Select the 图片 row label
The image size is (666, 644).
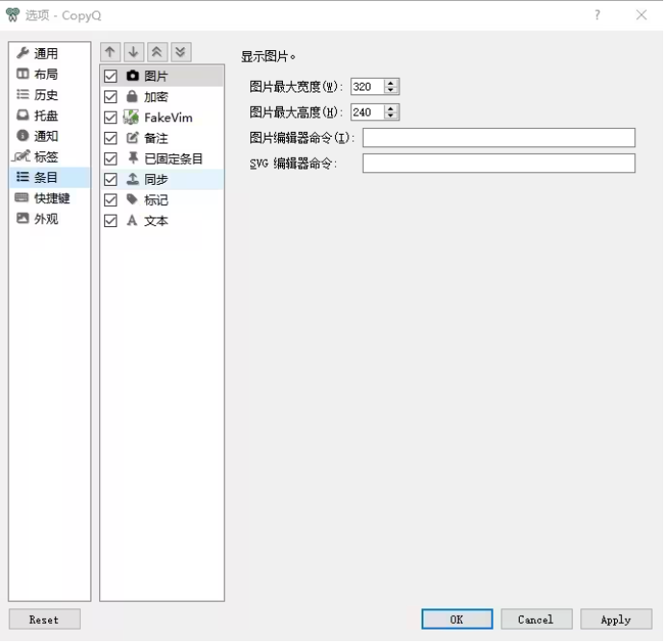[156, 76]
